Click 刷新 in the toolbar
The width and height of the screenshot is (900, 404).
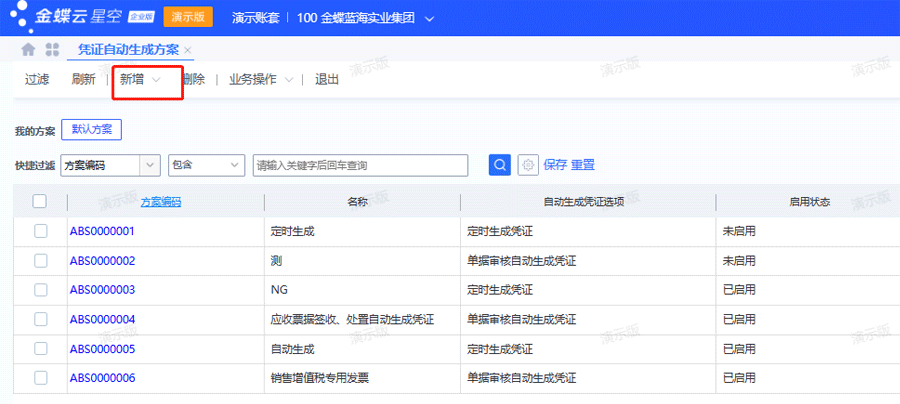[x=84, y=80]
